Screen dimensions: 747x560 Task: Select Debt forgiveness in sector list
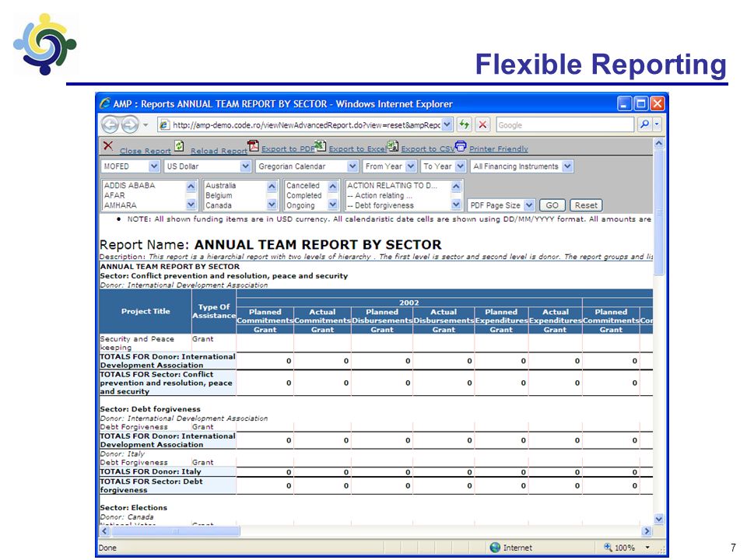click(x=381, y=205)
